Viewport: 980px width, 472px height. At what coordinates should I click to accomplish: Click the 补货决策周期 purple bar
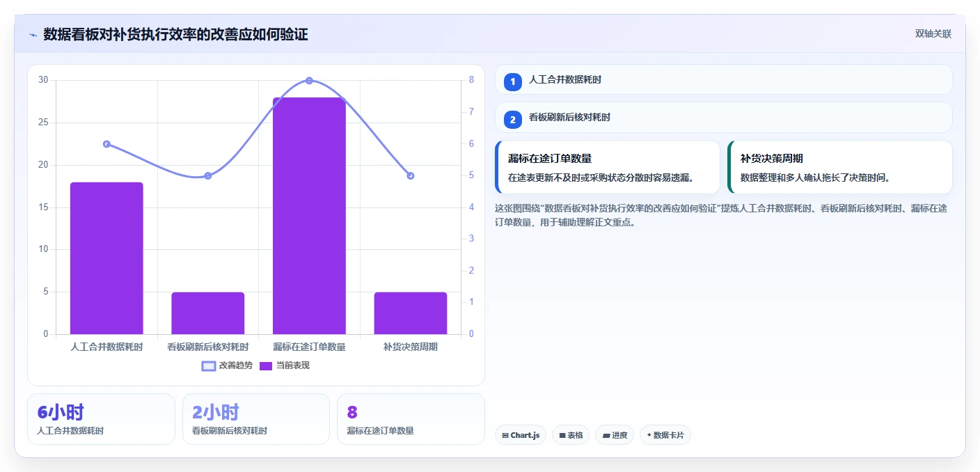(x=411, y=313)
